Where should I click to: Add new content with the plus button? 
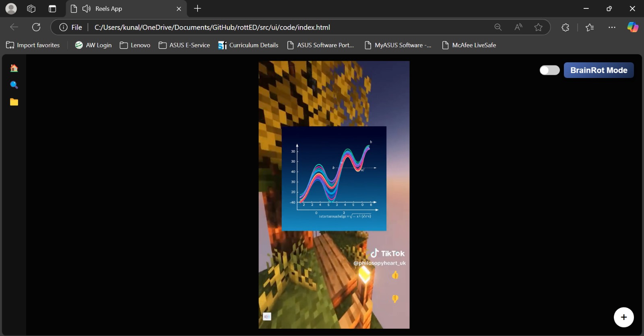pos(623,317)
